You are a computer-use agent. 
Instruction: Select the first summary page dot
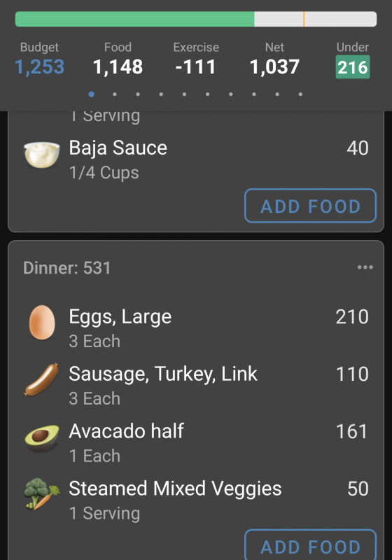(92, 94)
